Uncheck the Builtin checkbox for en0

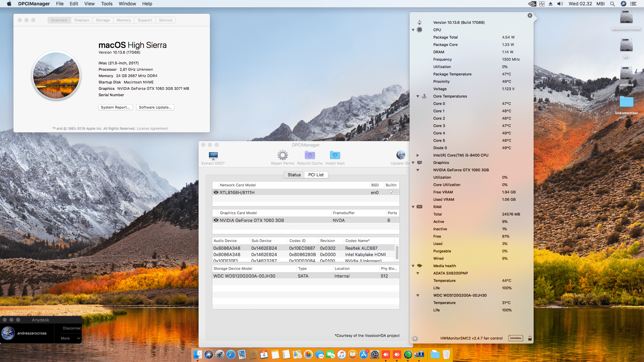point(391,192)
